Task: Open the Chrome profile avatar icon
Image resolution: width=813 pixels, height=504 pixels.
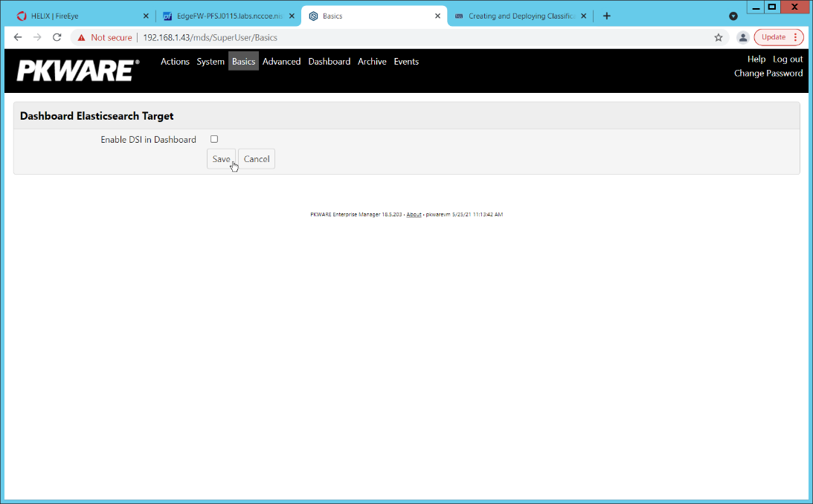Action: (742, 37)
